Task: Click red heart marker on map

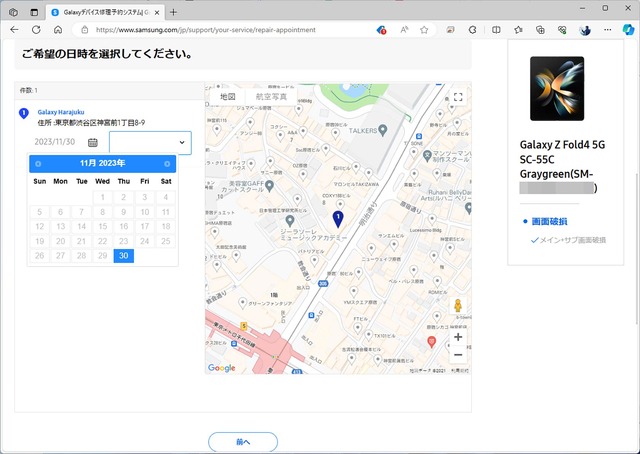Action: click(431, 342)
